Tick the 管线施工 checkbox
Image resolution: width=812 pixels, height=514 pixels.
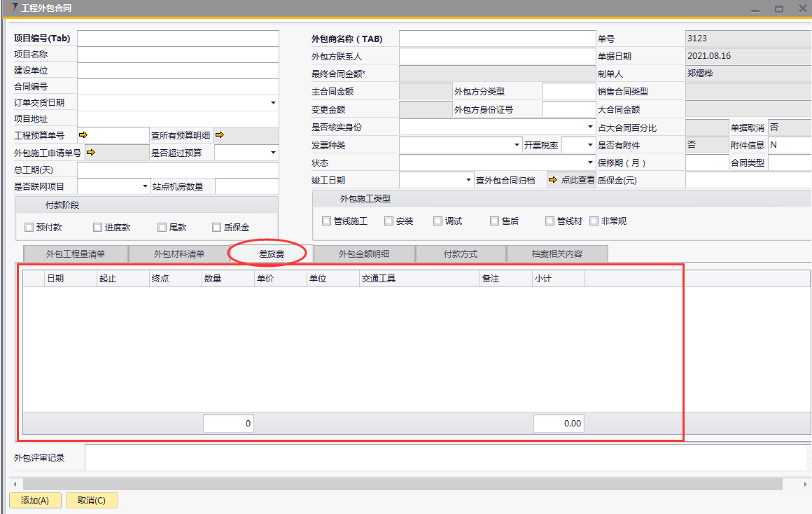coord(326,221)
